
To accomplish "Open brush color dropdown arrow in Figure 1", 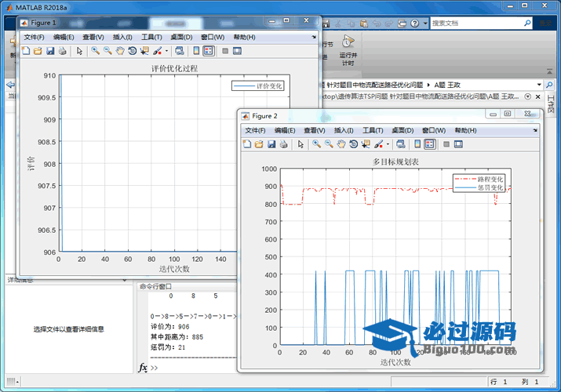I will coord(166,51).
